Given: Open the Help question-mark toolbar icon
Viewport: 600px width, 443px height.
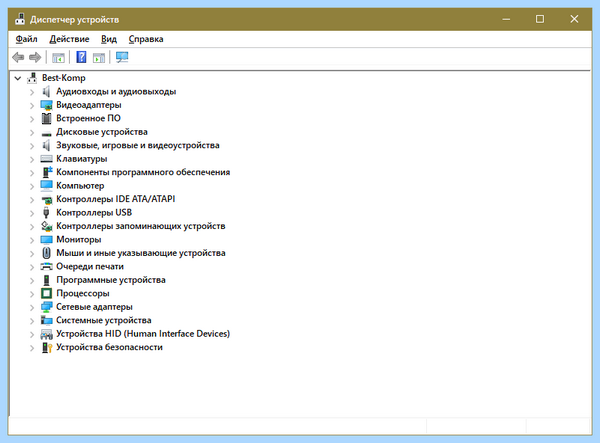Looking at the screenshot, I should (81, 57).
